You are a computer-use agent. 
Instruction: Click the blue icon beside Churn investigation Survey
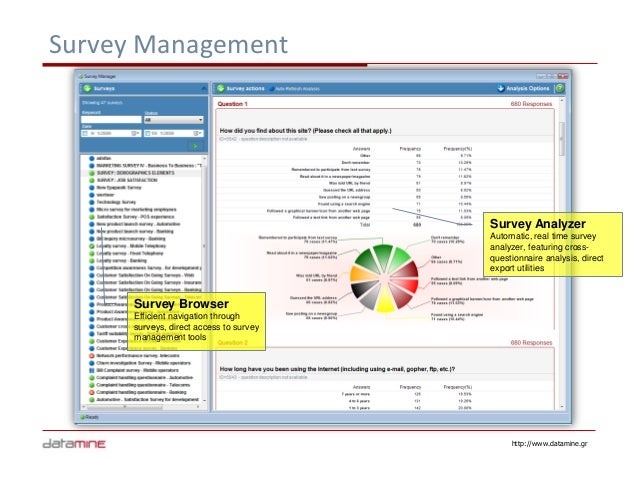click(92, 363)
